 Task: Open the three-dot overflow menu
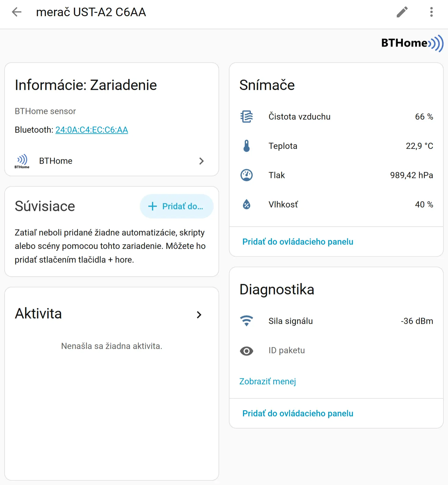[431, 12]
